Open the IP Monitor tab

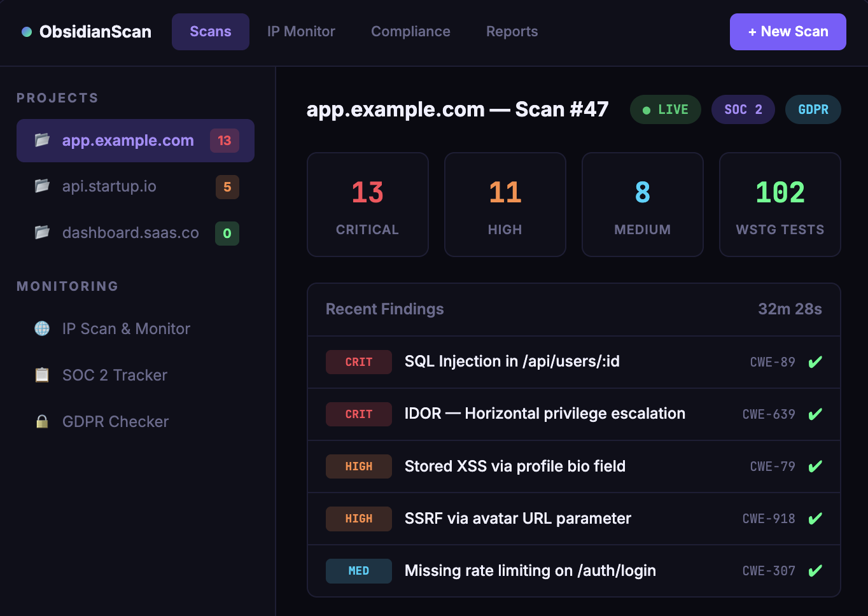(301, 32)
